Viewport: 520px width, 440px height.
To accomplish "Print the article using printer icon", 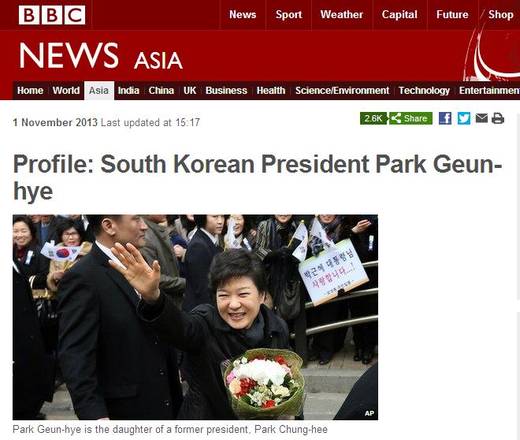I will (x=498, y=118).
